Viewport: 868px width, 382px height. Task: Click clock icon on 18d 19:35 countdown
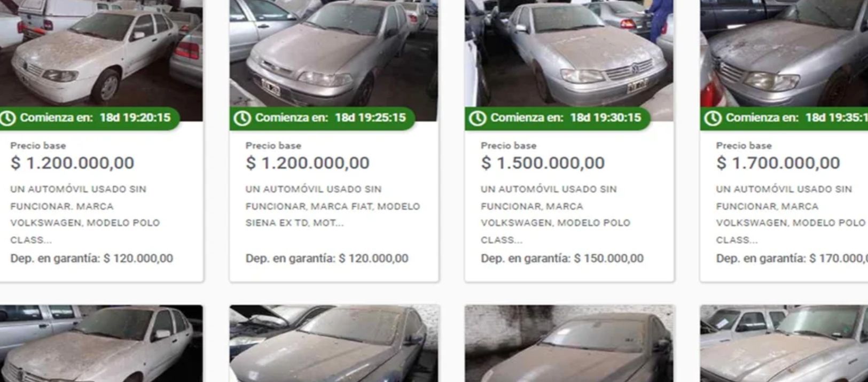pyautogui.click(x=713, y=118)
